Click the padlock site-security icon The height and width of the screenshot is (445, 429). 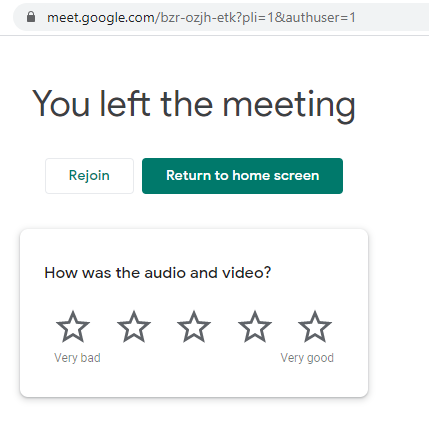[x=31, y=17]
